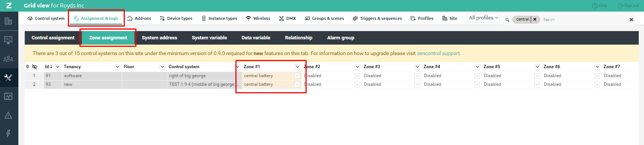
Task: Open the warning triangle sidebar icon
Action: (8, 115)
